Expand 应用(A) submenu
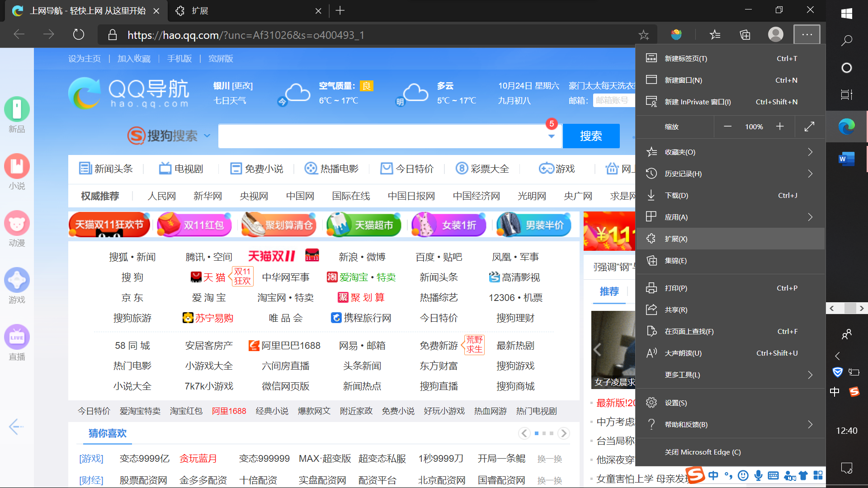Screen dimensions: 868x488 pos(730,217)
